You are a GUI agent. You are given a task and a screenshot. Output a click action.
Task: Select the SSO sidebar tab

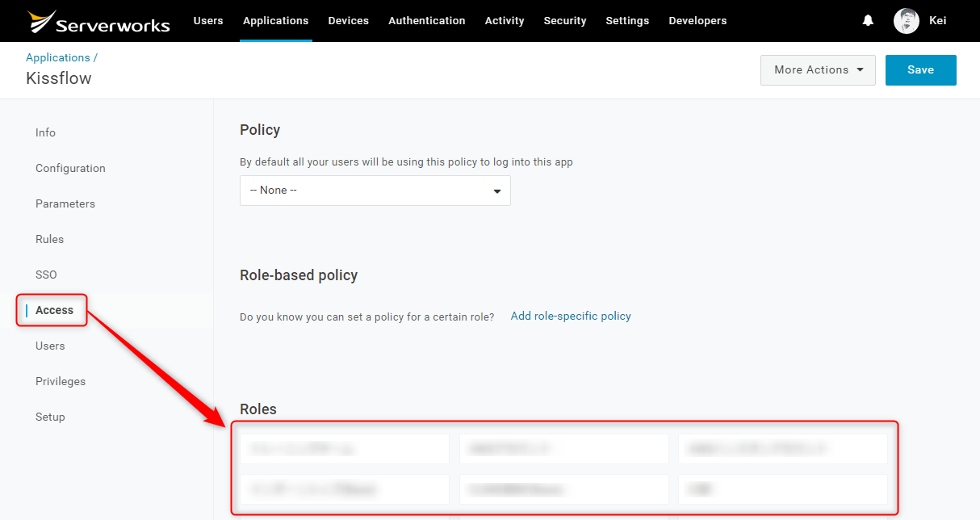[x=46, y=275]
